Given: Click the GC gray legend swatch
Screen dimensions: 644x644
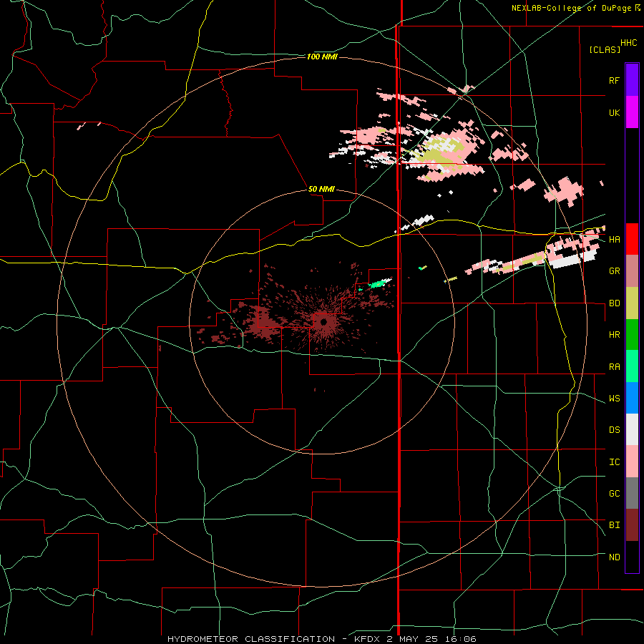Looking at the screenshot, I should [x=632, y=493].
